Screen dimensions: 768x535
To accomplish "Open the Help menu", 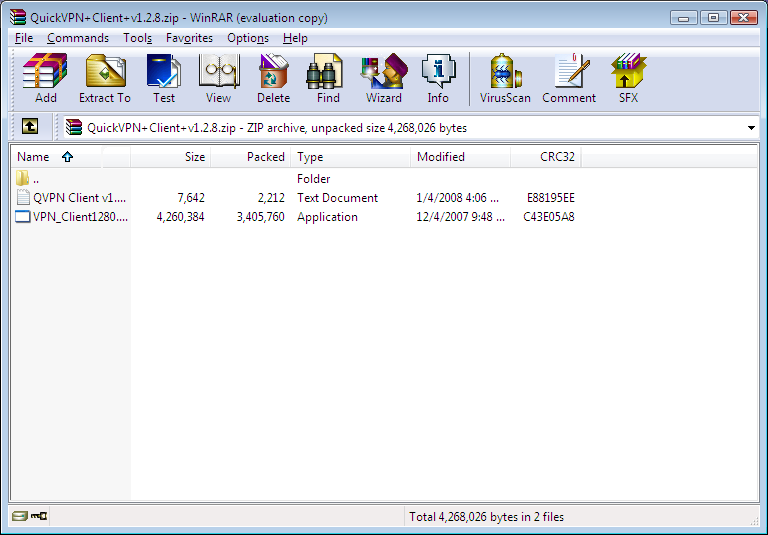I will coord(295,38).
